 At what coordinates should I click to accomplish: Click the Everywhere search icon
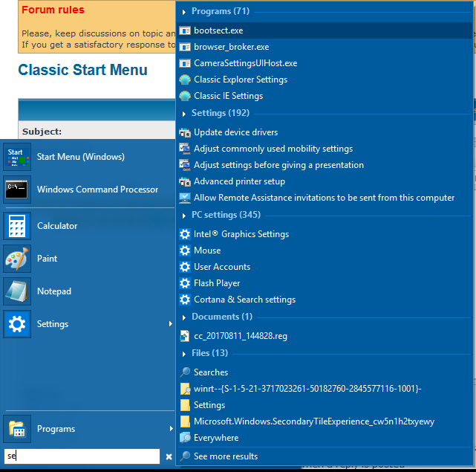pos(185,438)
